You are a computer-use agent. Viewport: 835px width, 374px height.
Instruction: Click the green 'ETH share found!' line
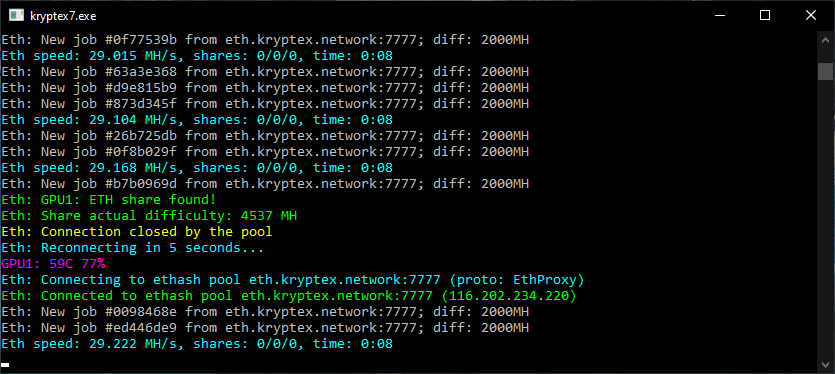click(109, 200)
